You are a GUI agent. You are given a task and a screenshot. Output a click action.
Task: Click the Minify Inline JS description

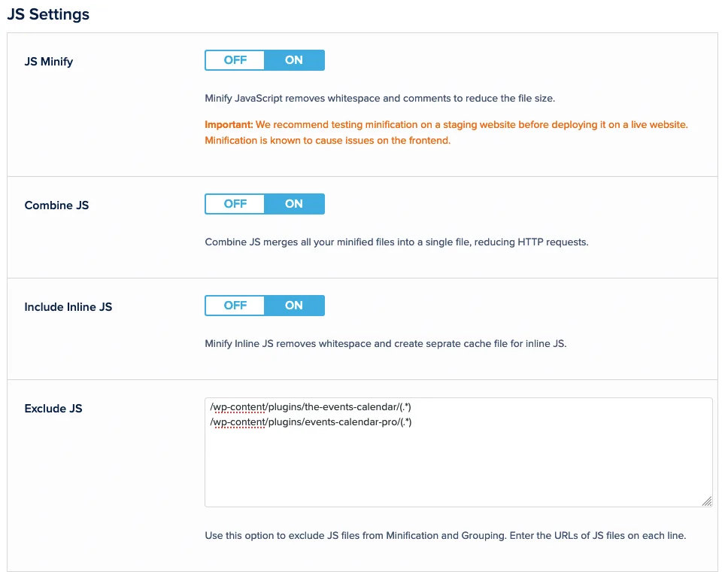[x=385, y=344]
